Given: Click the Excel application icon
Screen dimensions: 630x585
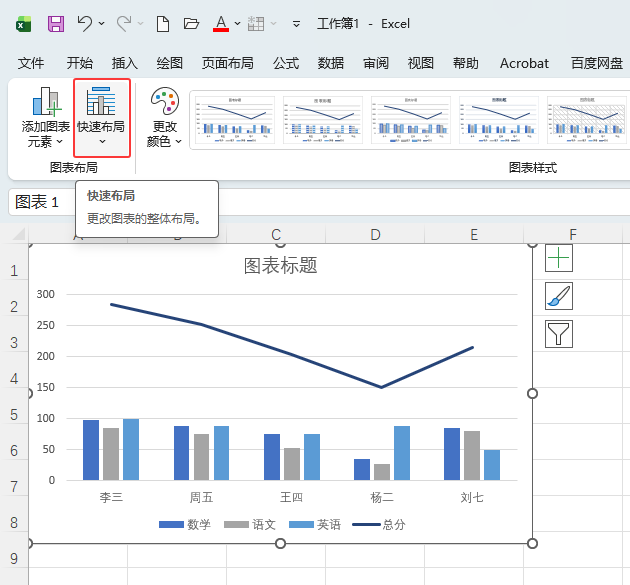Looking at the screenshot, I should (24, 24).
